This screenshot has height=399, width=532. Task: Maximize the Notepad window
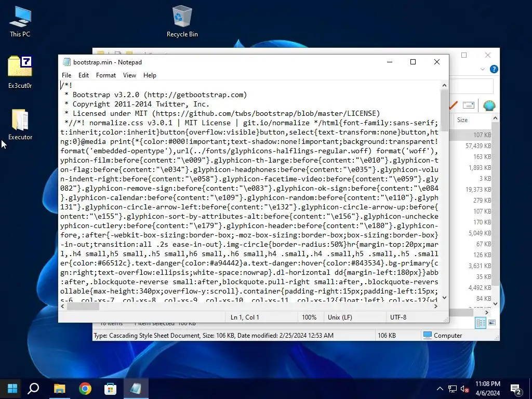[x=413, y=62]
